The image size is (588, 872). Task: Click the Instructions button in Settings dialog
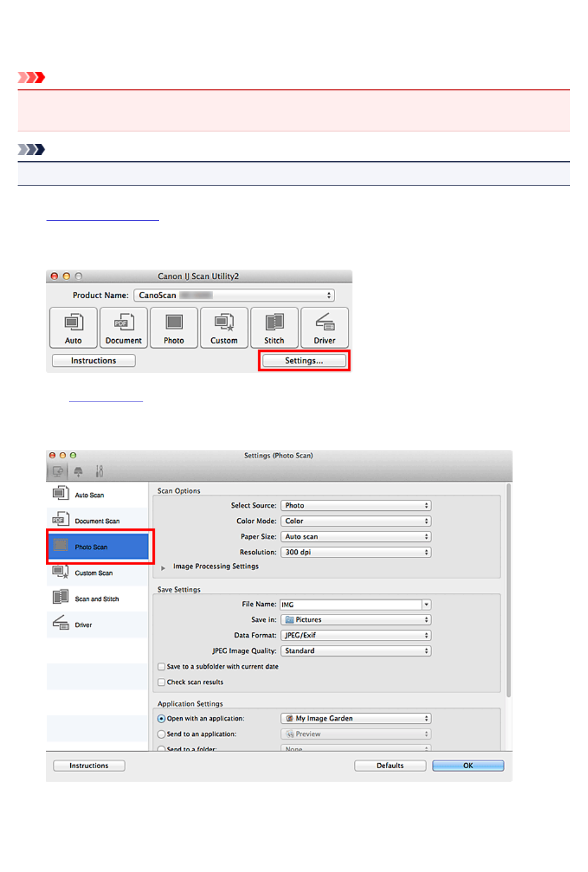[x=89, y=765]
